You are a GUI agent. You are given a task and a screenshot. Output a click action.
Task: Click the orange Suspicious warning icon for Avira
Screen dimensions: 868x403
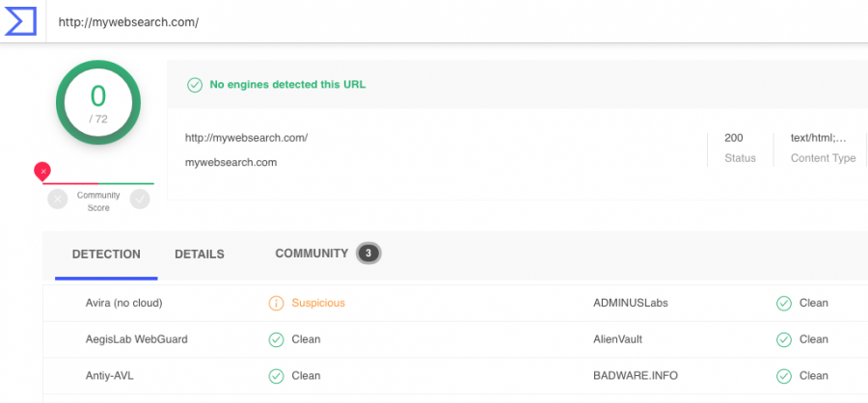click(276, 304)
